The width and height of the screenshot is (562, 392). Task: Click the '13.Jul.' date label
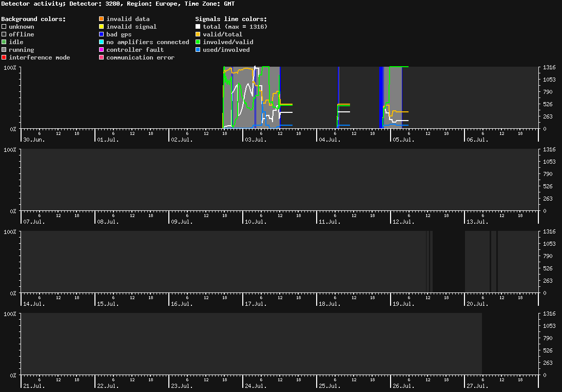[477, 222]
